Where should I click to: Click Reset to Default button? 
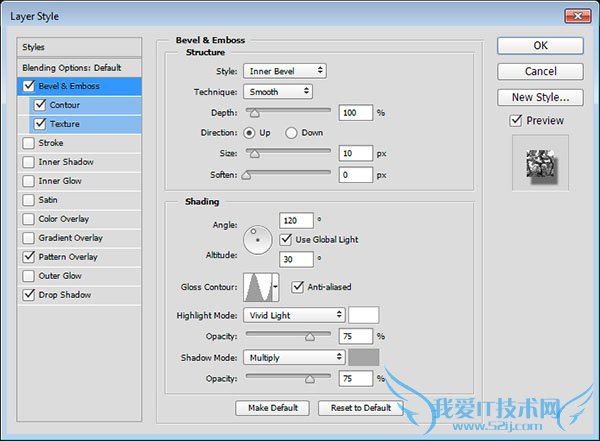(361, 408)
